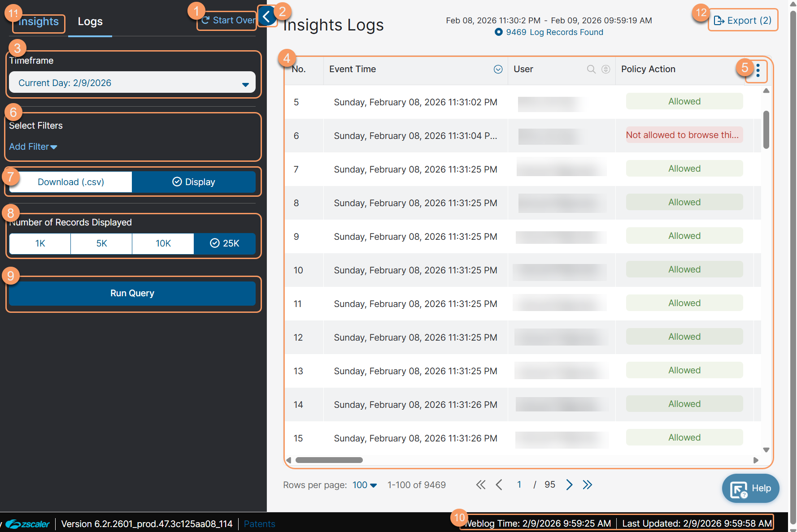
Task: Select the Display output option
Action: (x=194, y=182)
